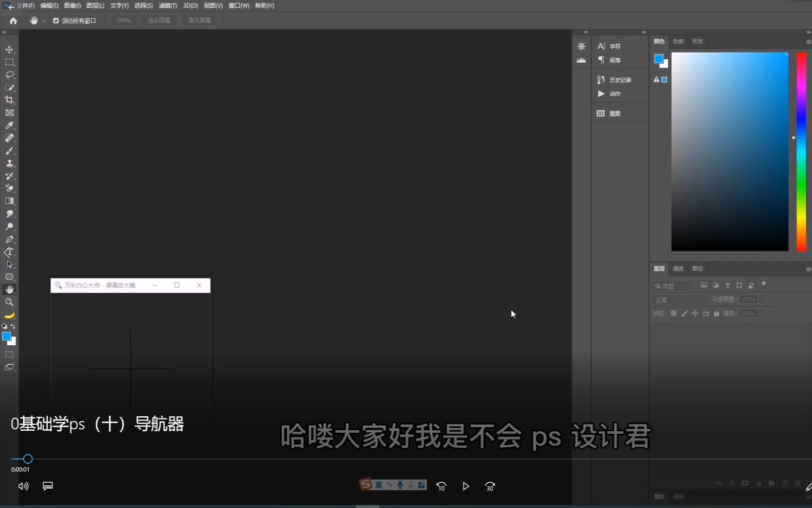
Task: Select the Hand tool in left toolbar
Action: tap(9, 289)
